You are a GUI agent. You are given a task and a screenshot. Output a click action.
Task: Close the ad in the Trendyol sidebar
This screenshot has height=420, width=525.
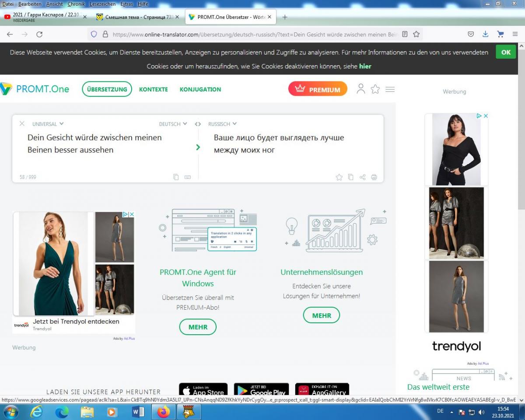[x=486, y=116]
